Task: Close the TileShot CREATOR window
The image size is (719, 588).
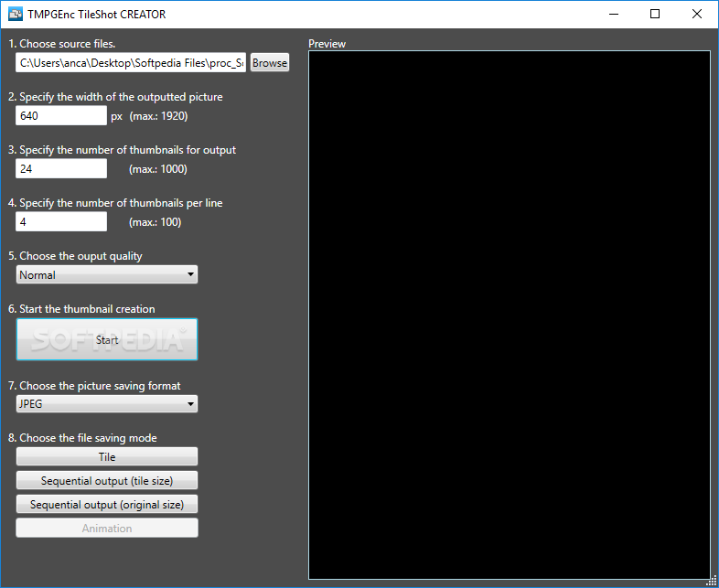Action: point(696,15)
